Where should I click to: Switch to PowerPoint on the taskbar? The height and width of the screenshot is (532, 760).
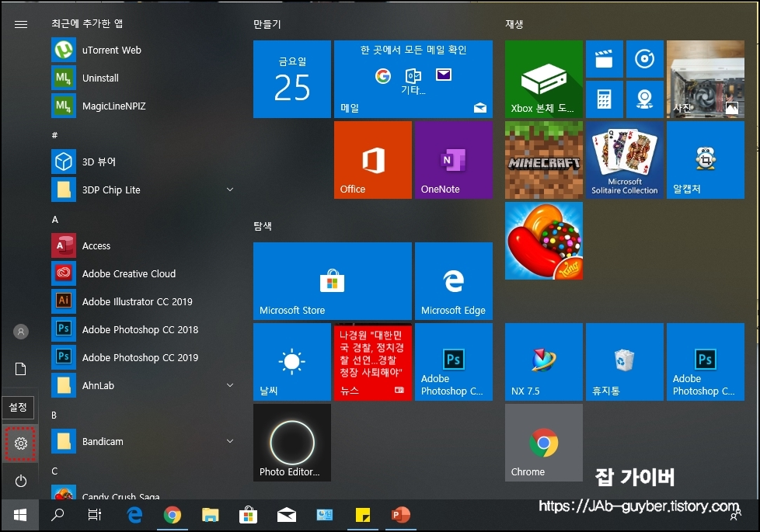[x=401, y=515]
